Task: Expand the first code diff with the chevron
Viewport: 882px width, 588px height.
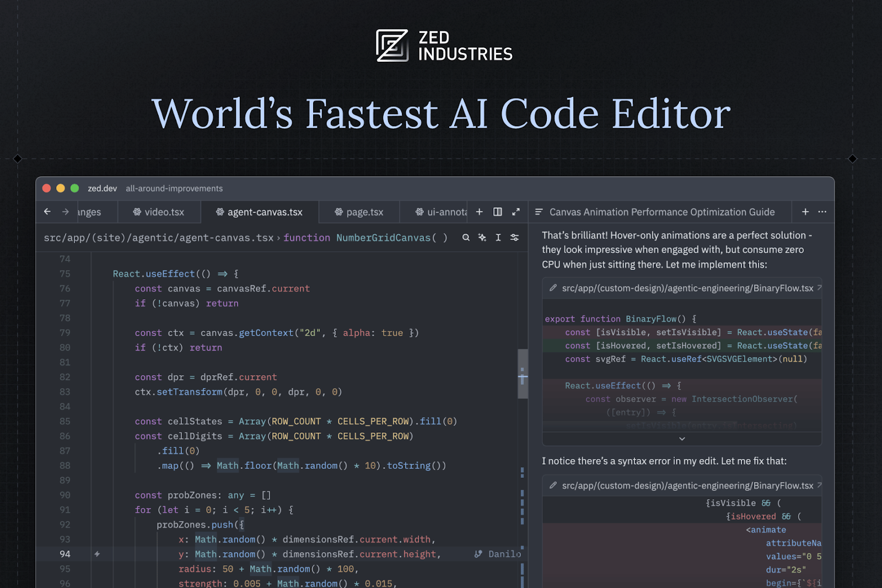Action: click(x=682, y=439)
